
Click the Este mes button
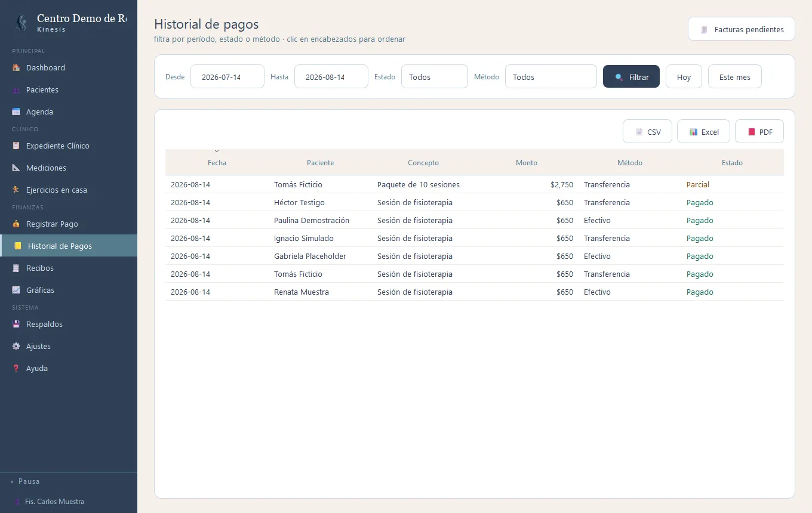coord(735,76)
